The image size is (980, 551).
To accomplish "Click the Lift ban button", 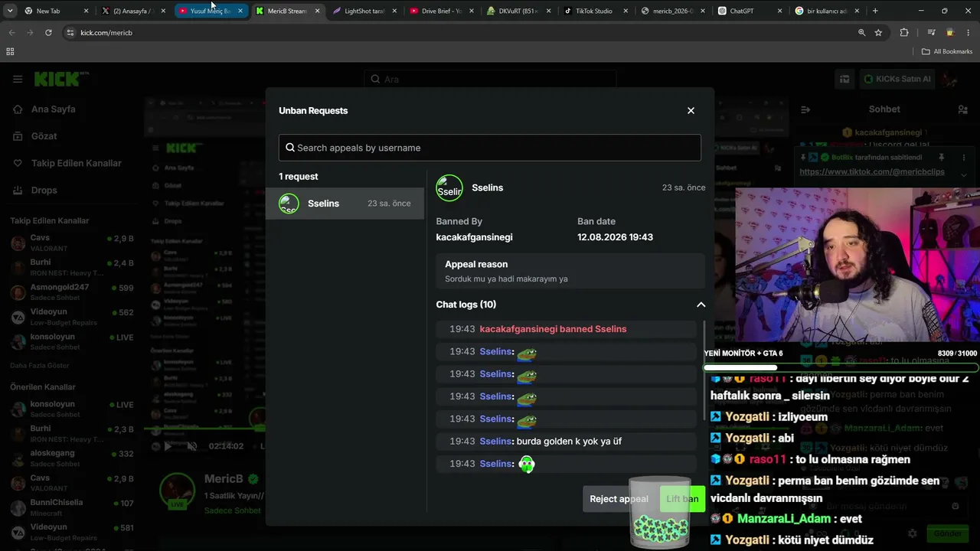I will (682, 499).
